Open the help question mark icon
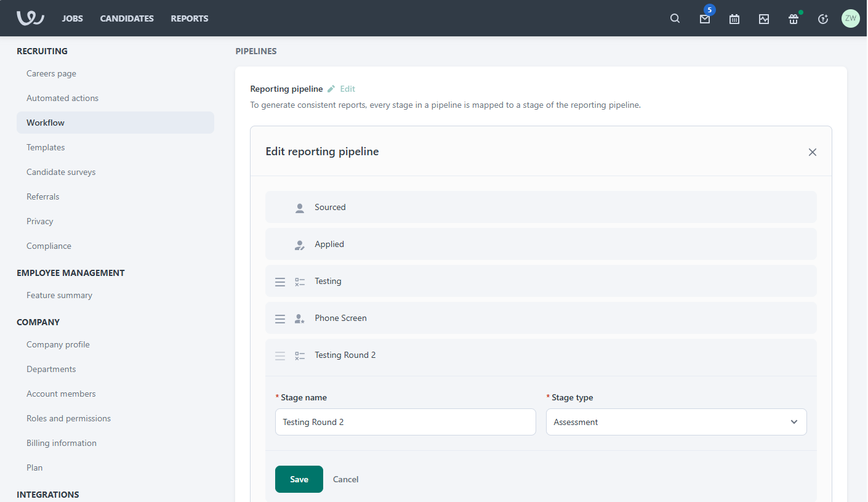Viewport: 868px width, 502px height. (x=823, y=19)
